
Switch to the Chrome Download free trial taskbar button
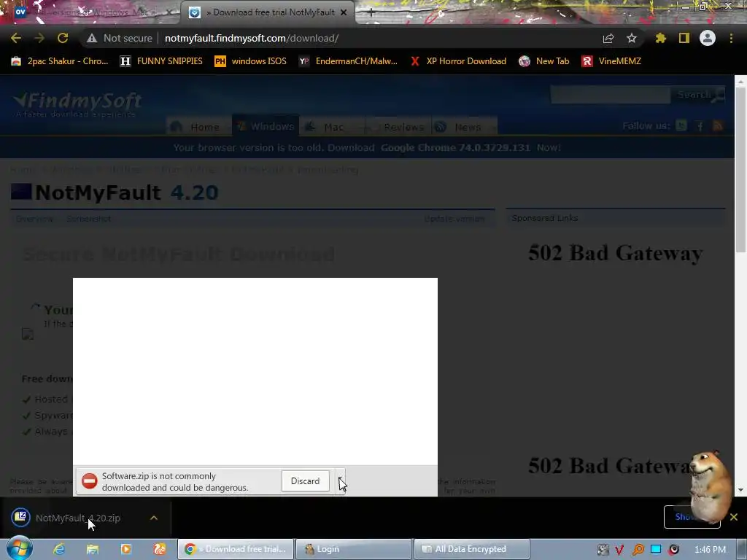pyautogui.click(x=236, y=549)
